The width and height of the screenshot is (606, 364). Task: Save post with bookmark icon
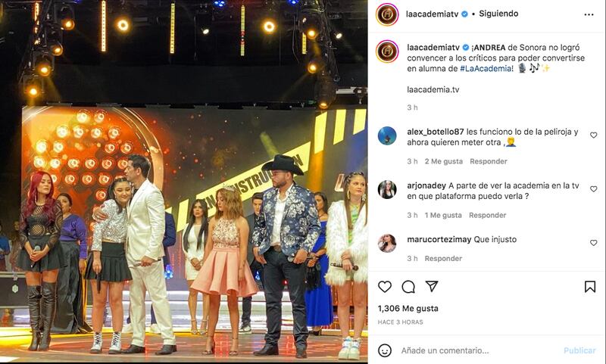[590, 287]
